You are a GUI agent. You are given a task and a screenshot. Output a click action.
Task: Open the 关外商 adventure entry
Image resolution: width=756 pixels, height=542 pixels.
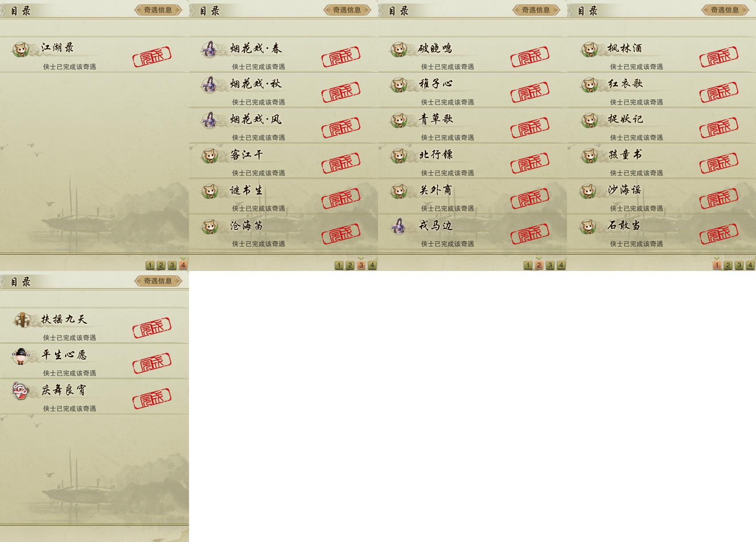[x=472, y=196]
